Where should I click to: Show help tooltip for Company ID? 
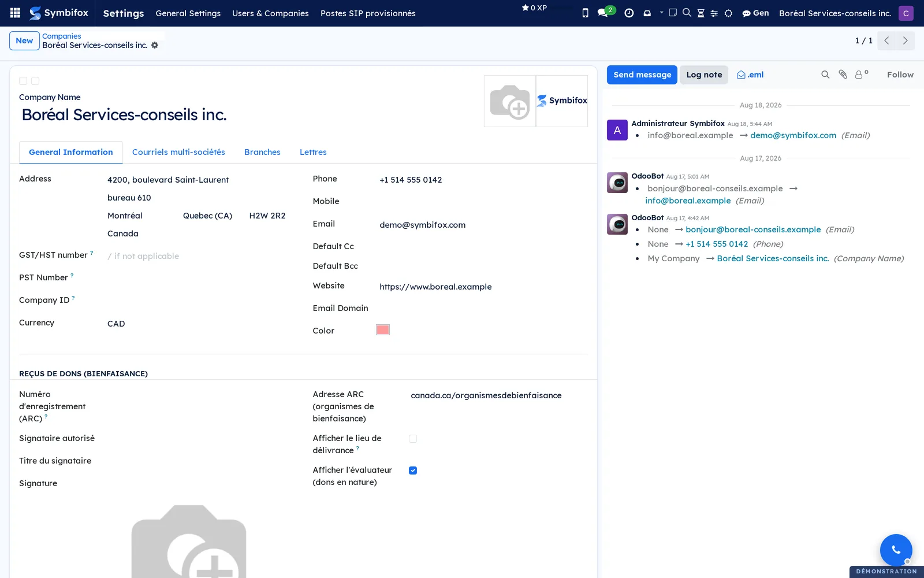coord(73,298)
